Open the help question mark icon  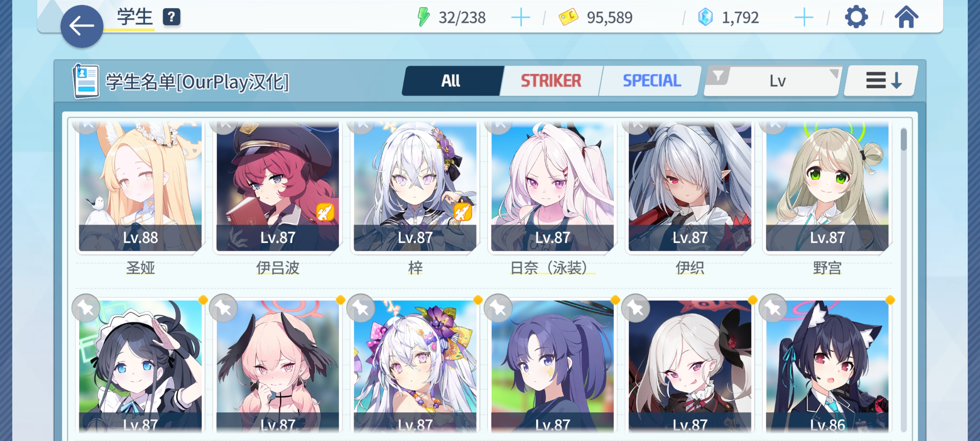171,17
